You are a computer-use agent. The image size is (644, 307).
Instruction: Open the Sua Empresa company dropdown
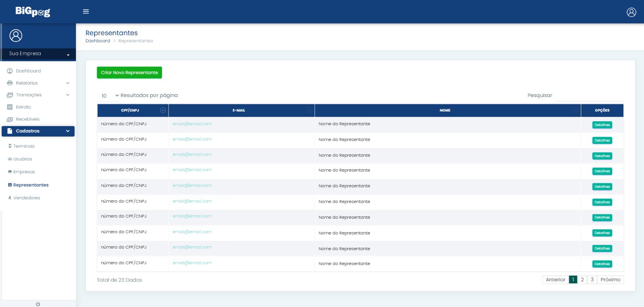(x=38, y=54)
